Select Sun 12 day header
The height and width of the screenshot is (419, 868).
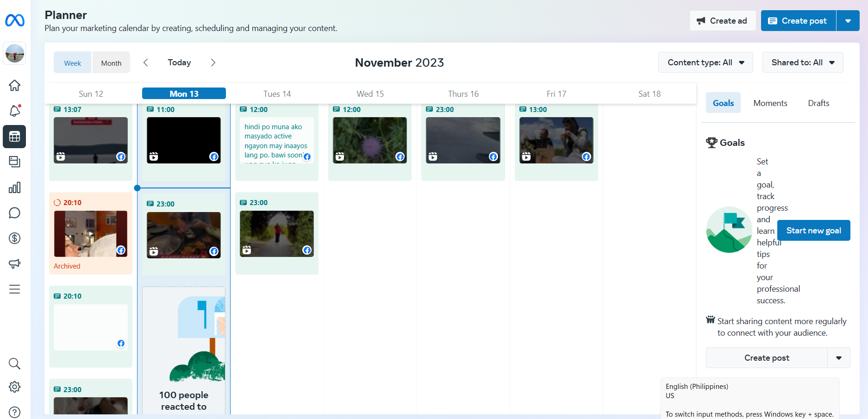coord(91,94)
